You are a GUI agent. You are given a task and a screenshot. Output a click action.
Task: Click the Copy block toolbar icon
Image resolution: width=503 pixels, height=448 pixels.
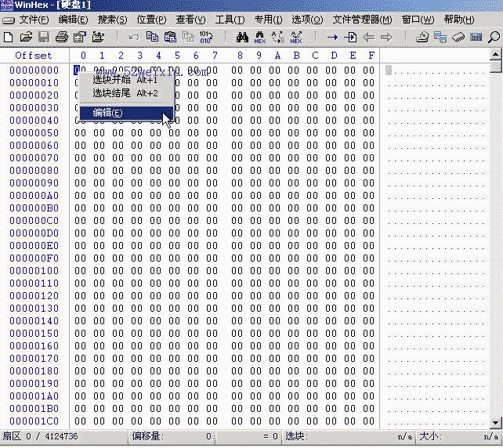[152, 37]
